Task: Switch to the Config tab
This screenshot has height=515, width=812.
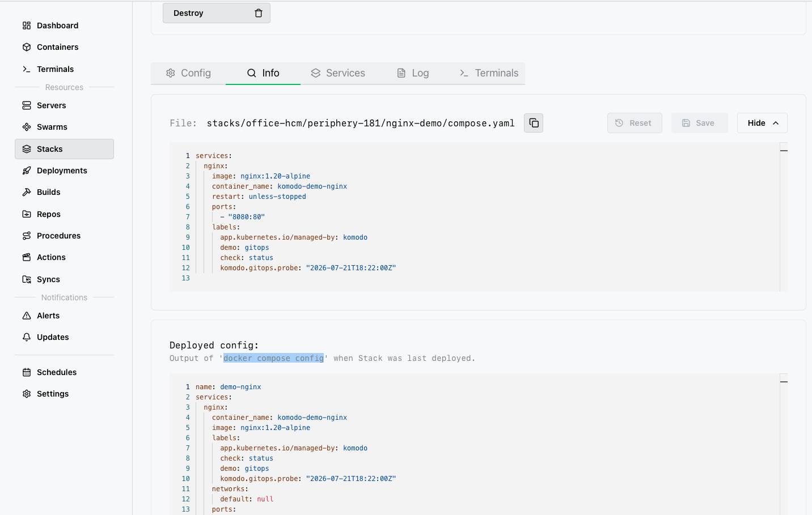Action: click(188, 73)
